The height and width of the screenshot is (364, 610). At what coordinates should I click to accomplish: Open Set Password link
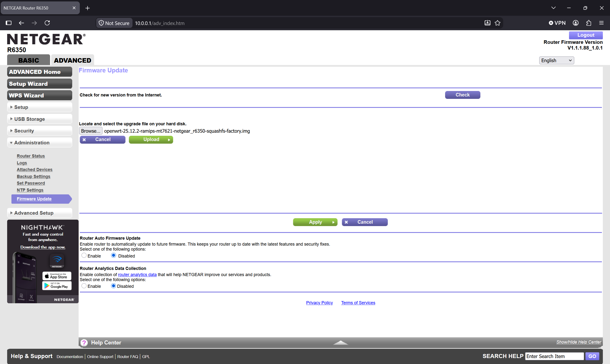tap(31, 183)
